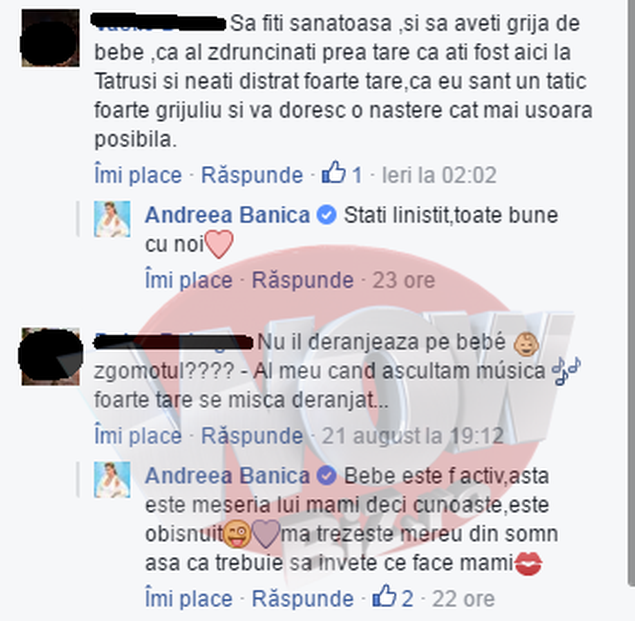This screenshot has width=635, height=621.
Task: Open Andreea Banica's name in first reply
Action: coord(227,215)
